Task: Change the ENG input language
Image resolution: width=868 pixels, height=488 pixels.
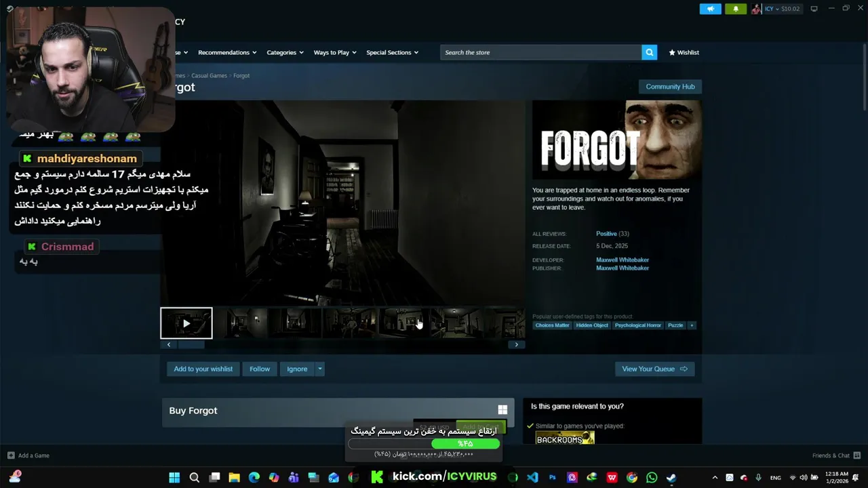Action: 775,477
